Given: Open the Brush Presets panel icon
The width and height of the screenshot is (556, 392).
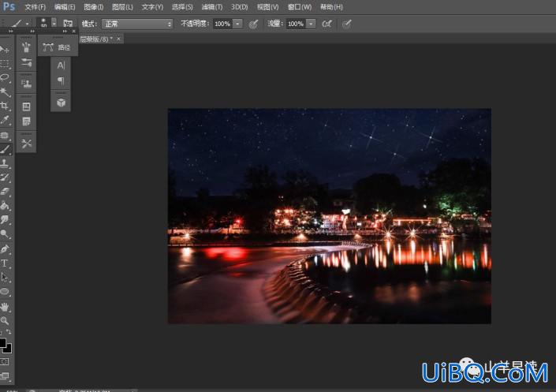Looking at the screenshot, I should pyautogui.click(x=26, y=63).
